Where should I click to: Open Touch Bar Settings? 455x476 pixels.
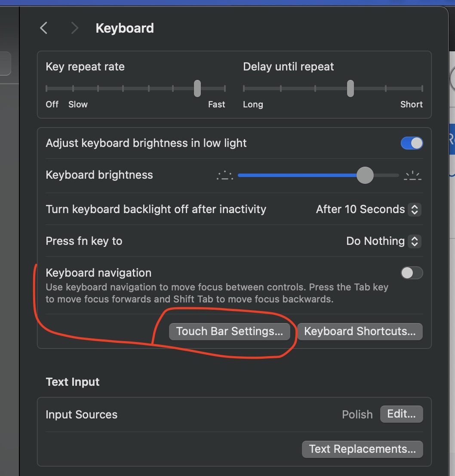click(x=230, y=332)
